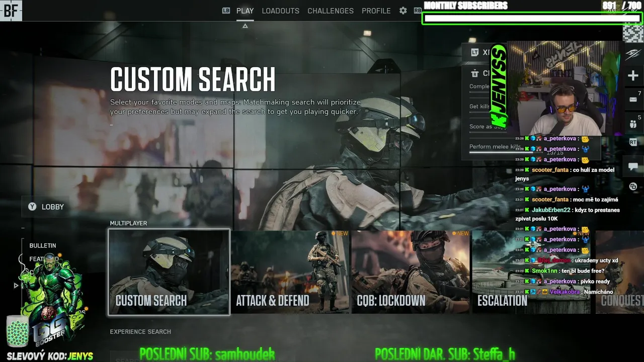This screenshot has width=644, height=362.
Task: Click the QR code in top-right corner
Action: [x=633, y=32]
